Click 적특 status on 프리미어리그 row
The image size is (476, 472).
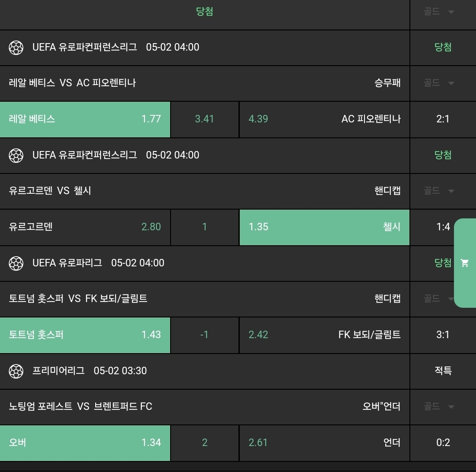point(443,371)
